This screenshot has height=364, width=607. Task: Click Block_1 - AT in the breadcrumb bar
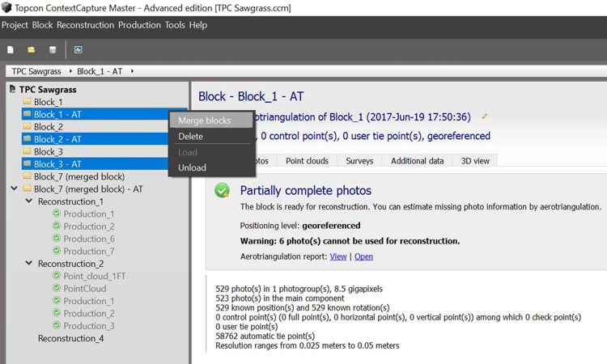(x=100, y=71)
